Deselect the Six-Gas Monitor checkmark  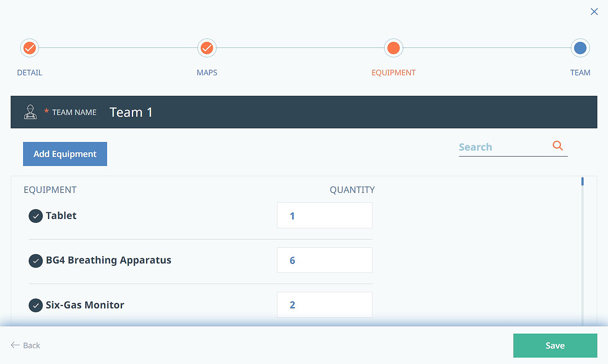click(x=36, y=305)
